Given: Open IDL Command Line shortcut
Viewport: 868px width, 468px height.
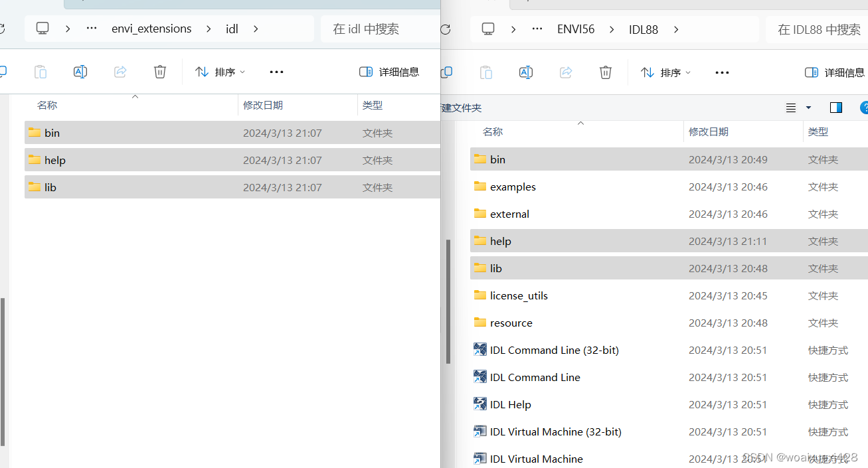Looking at the screenshot, I should click(x=527, y=377).
